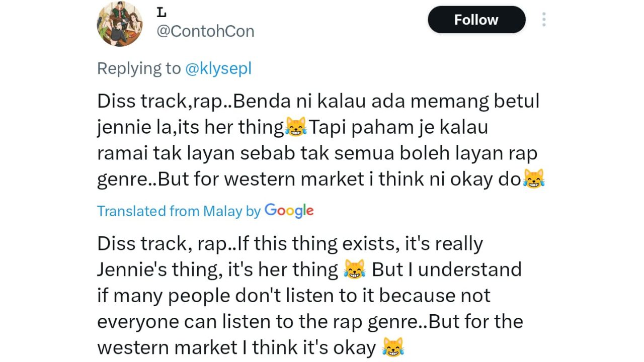Viewport: 644px width, 362px height.
Task: Click translated line 'if many people don't listen'
Action: coord(294,296)
